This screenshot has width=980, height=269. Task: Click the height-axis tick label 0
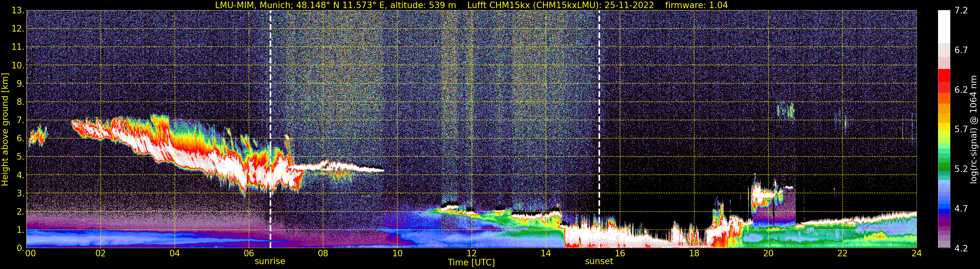pyautogui.click(x=20, y=248)
